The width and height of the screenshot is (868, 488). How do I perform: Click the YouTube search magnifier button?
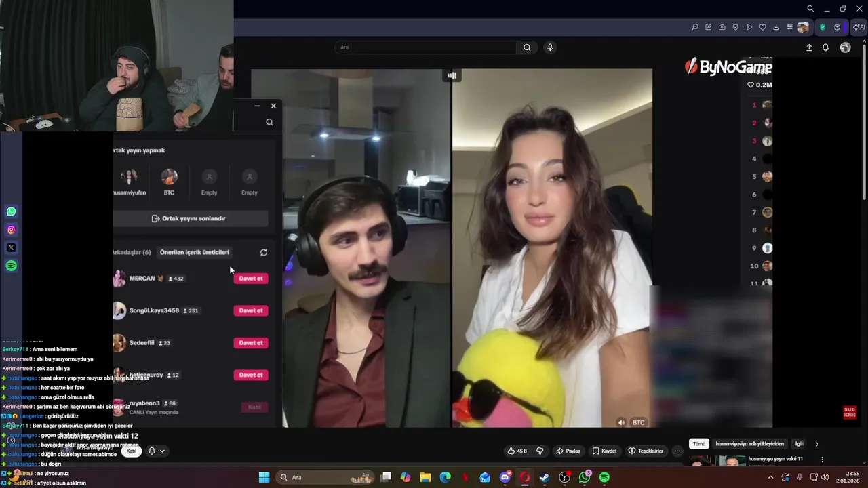click(x=527, y=47)
